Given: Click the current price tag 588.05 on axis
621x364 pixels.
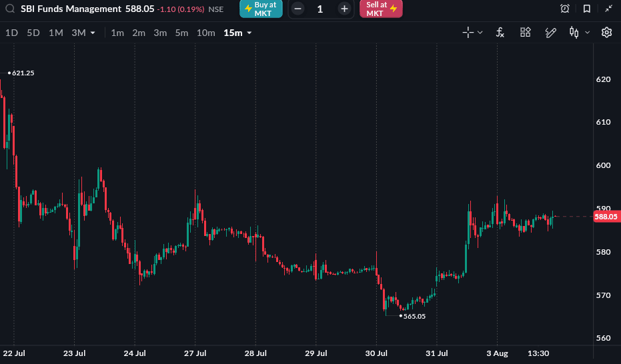Looking at the screenshot, I should click(x=606, y=217).
